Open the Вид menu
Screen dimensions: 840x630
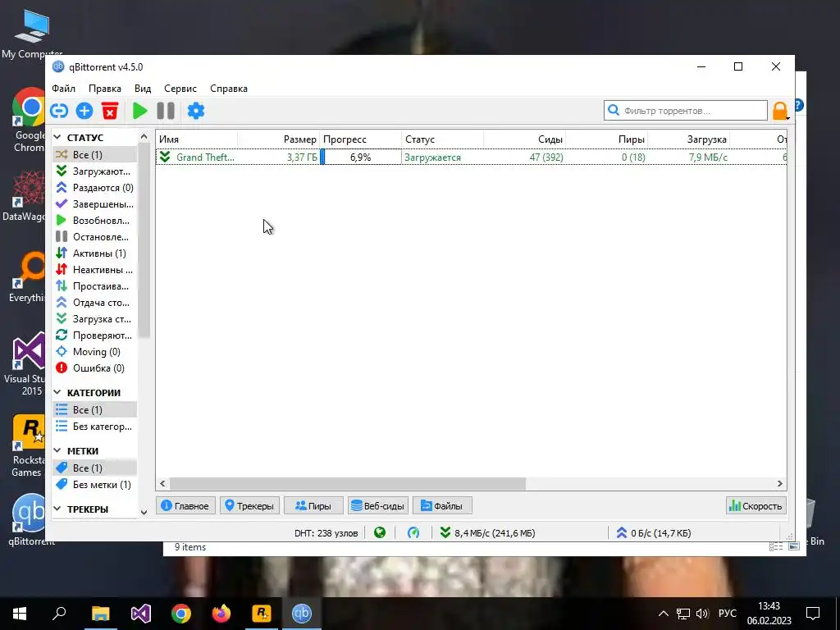pos(143,89)
